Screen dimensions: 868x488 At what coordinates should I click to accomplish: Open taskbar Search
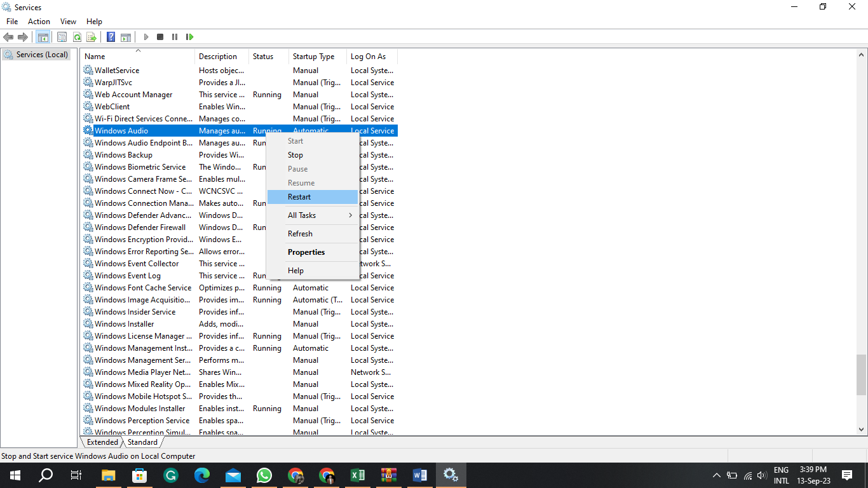pyautogui.click(x=46, y=475)
